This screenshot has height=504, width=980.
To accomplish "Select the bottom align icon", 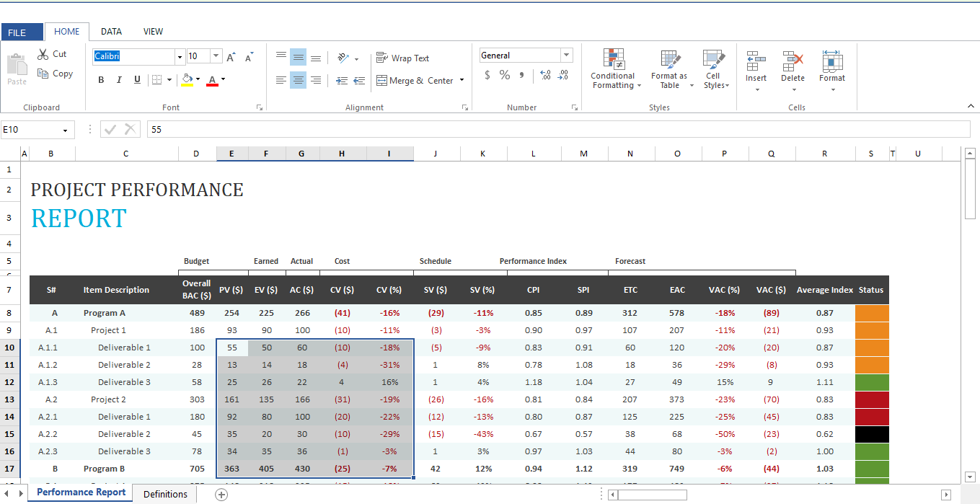I will (316, 58).
